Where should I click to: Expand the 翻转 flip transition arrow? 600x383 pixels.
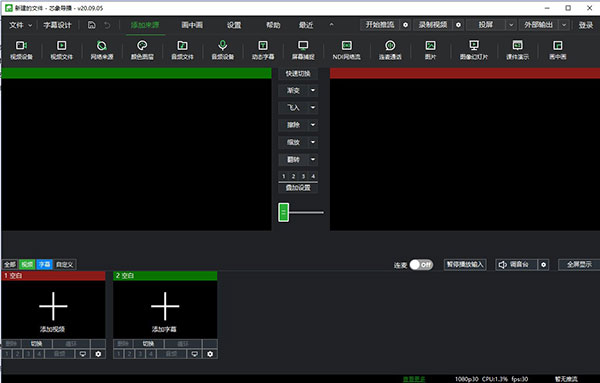313,160
